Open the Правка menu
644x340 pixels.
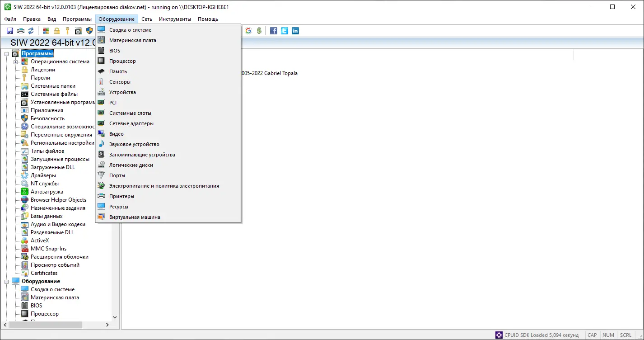coord(32,19)
